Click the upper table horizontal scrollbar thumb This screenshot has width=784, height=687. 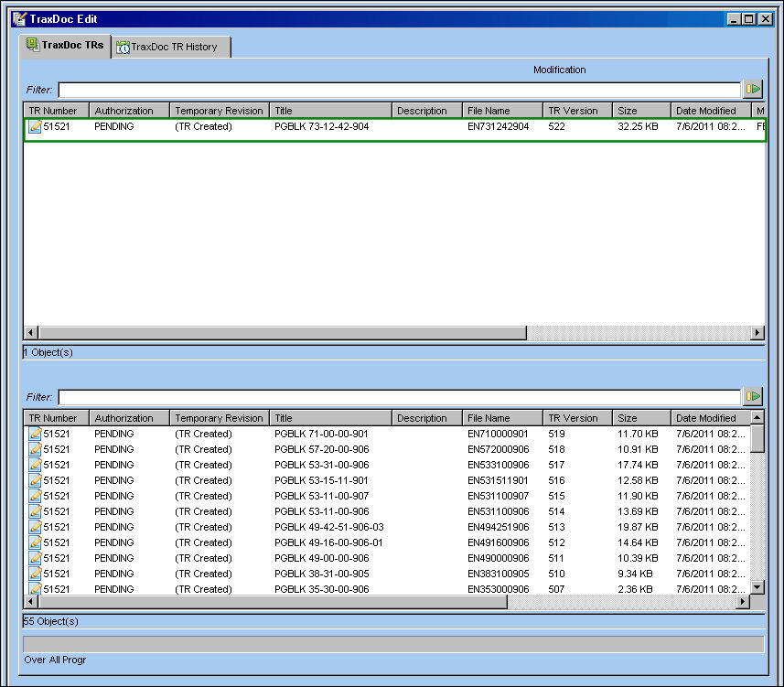(283, 332)
